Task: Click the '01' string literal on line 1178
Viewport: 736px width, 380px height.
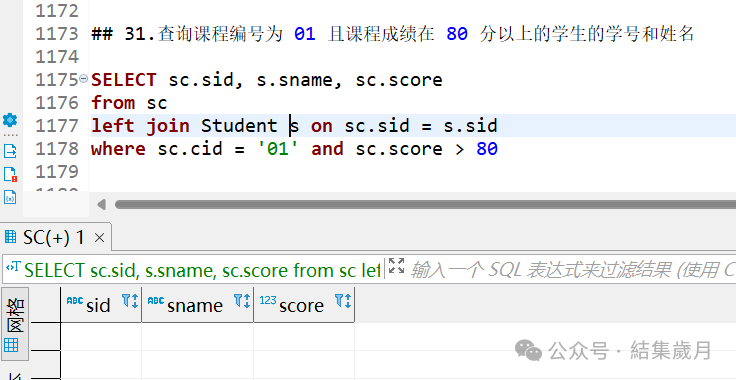Action: coord(278,149)
